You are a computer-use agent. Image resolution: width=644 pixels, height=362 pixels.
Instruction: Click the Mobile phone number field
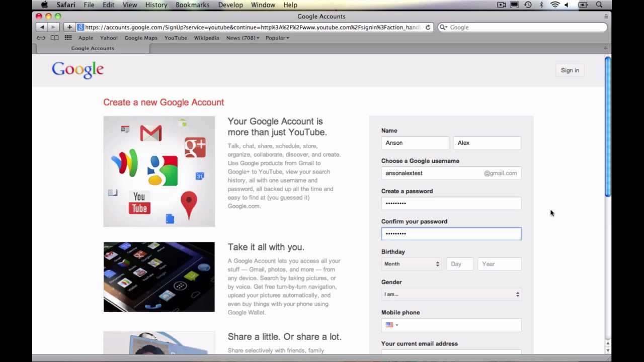[x=451, y=325]
